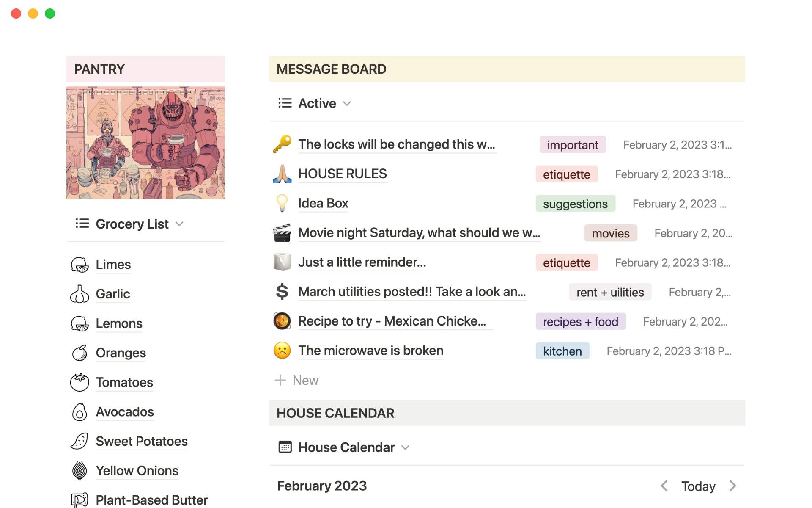
Task: Click the sad face icon for microwave
Action: 282,351
